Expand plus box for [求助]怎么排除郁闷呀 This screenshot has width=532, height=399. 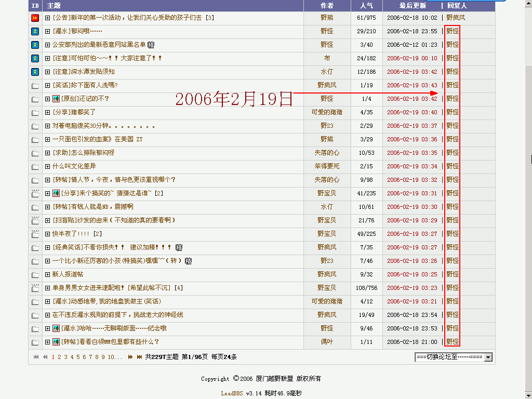[48, 153]
